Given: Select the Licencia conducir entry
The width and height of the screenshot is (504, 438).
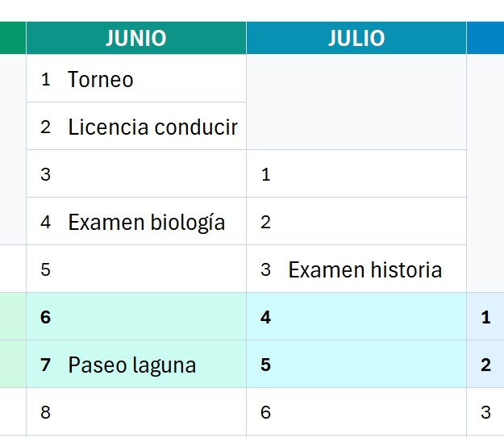Looking at the screenshot, I should point(135,127).
